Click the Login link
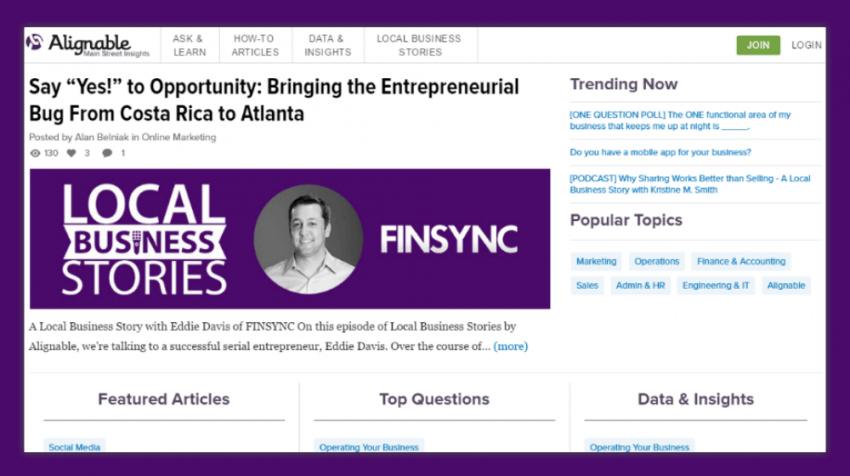 tap(806, 45)
